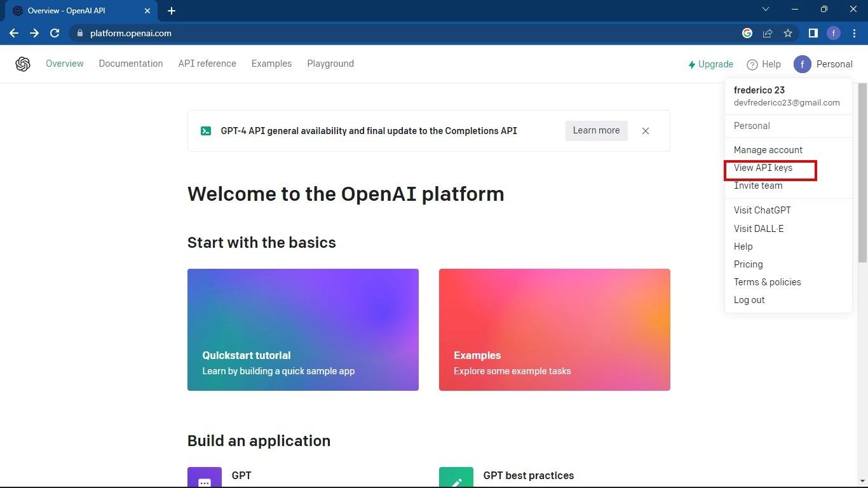Click the Upgrade lightning bolt icon
The height and width of the screenshot is (488, 868).
[x=691, y=64]
